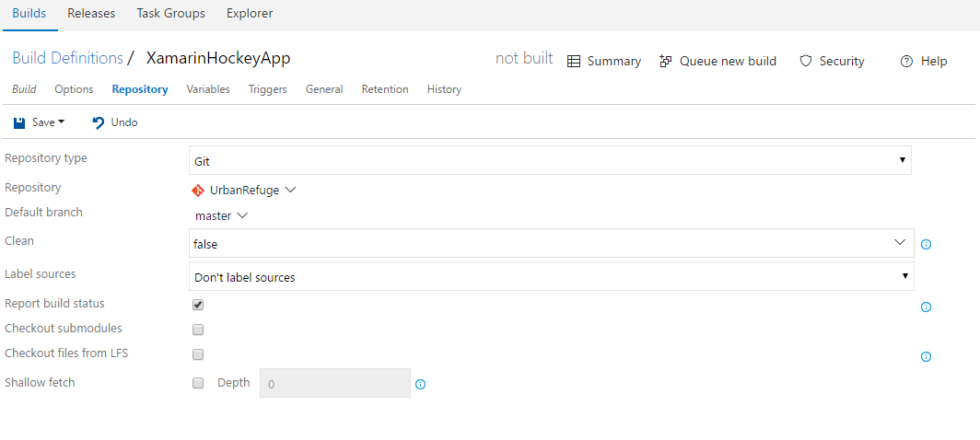Enable the Shallow fetch checkbox
Viewport: 980px width, 440px height.
(x=198, y=383)
